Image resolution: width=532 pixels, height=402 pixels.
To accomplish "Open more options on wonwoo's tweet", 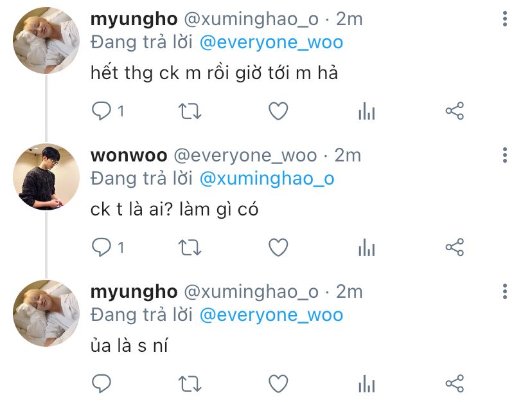I will [x=505, y=155].
